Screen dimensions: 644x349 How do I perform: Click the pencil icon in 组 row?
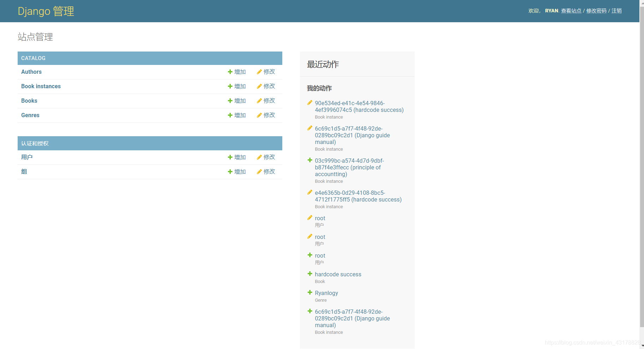point(259,172)
